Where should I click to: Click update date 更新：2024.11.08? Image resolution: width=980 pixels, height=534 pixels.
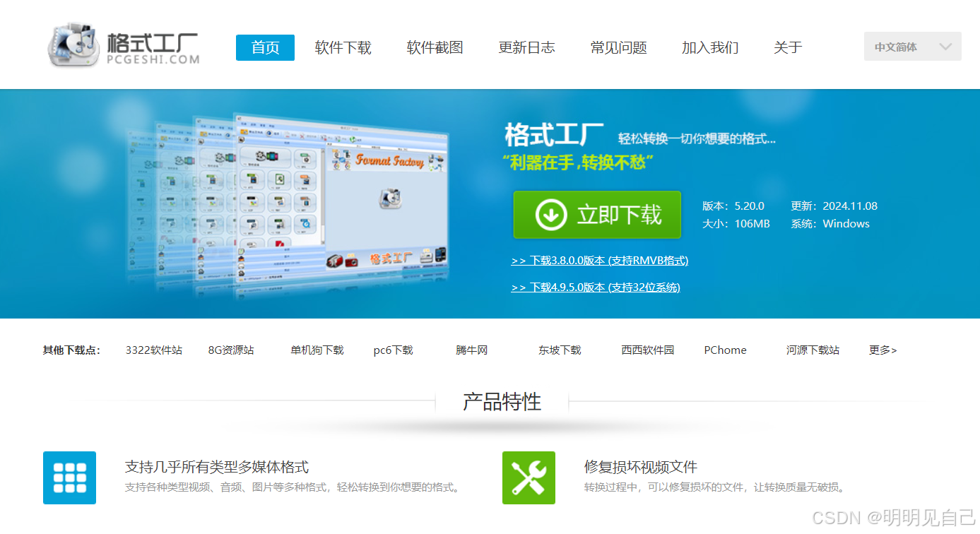pos(834,206)
